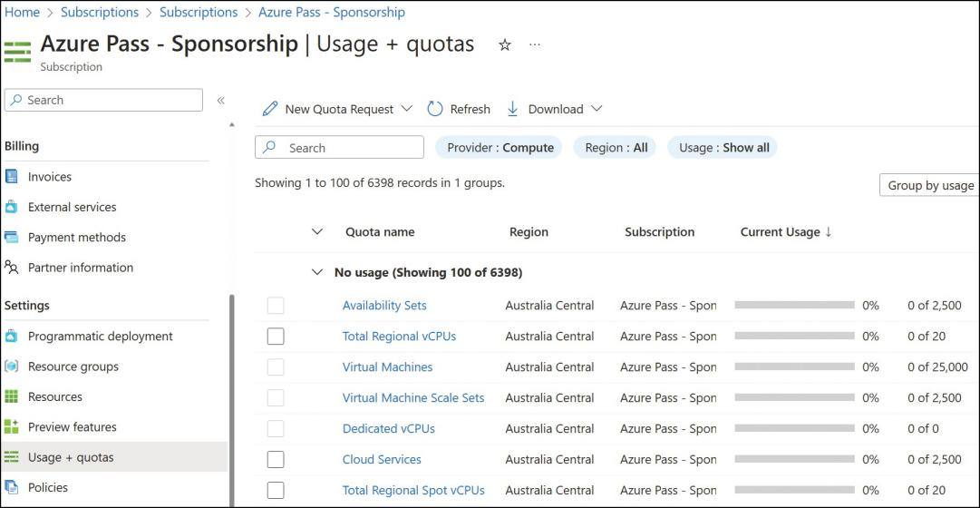Tick the Total Regional vCPUs checkbox
980x508 pixels.
pyautogui.click(x=276, y=336)
